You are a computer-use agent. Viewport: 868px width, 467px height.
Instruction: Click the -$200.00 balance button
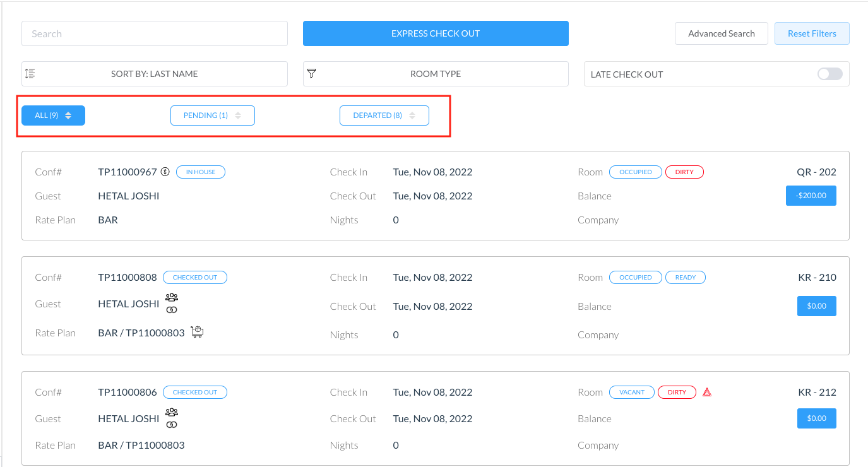click(x=811, y=196)
